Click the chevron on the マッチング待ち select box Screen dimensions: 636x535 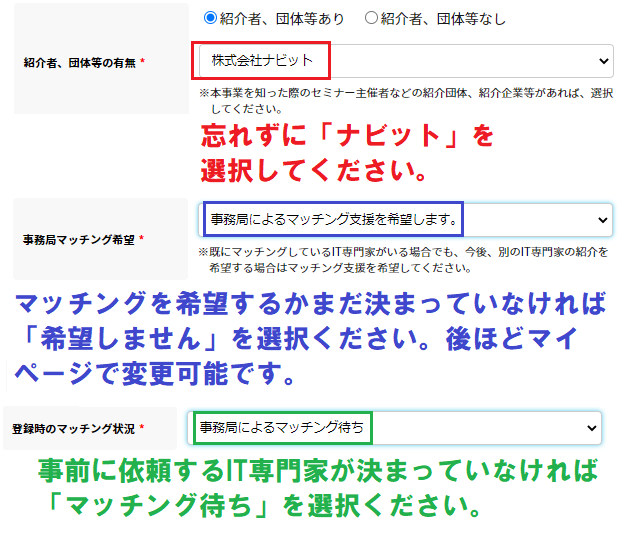pyautogui.click(x=591, y=427)
